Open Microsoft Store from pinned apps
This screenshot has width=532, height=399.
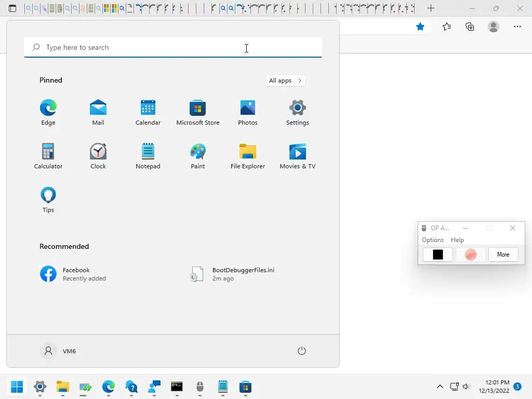(198, 113)
